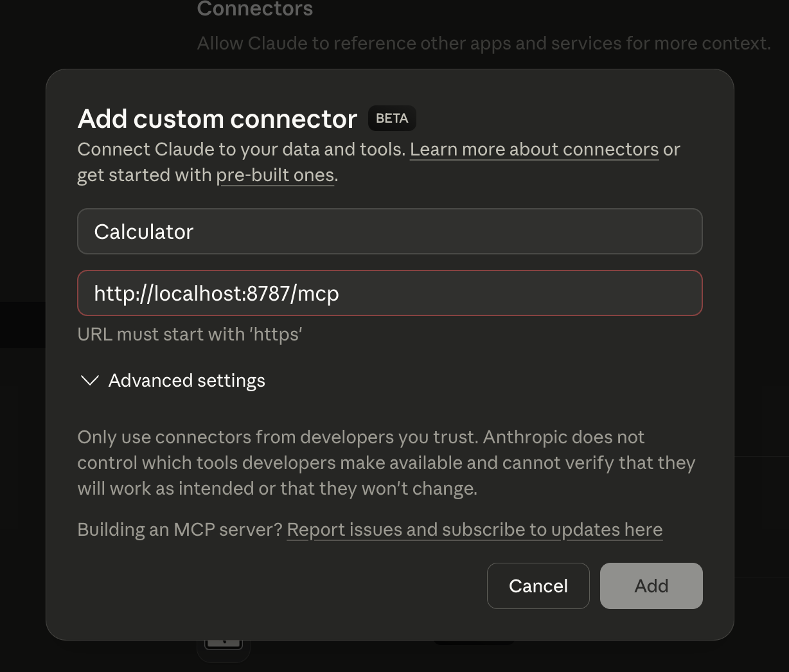The height and width of the screenshot is (672, 789).
Task: Click the Add button
Action: click(x=651, y=585)
